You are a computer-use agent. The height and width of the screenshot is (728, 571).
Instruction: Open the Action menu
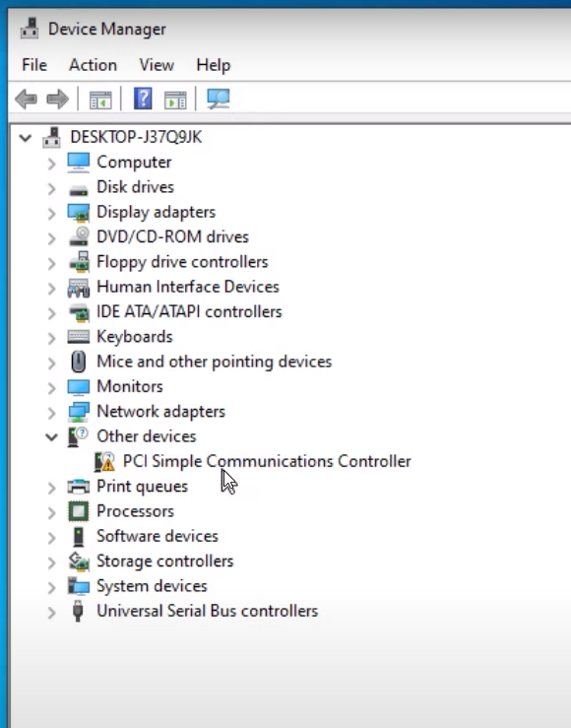(93, 65)
